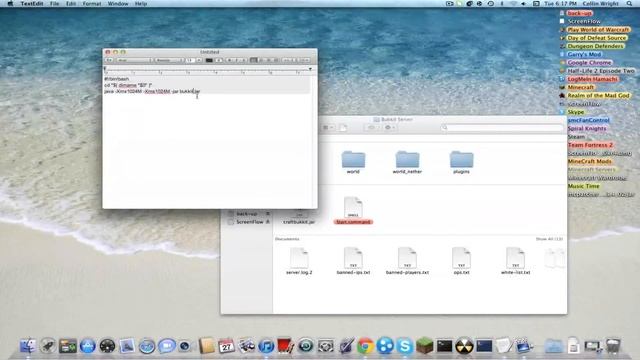Select the banned-players.txt file
Screen dimensions: 640x360
point(407,261)
